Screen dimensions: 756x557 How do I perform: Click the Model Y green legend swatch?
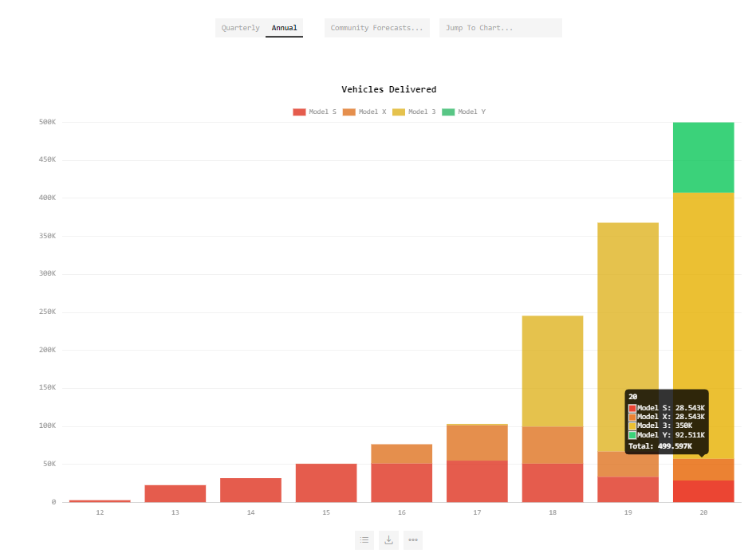[448, 112]
